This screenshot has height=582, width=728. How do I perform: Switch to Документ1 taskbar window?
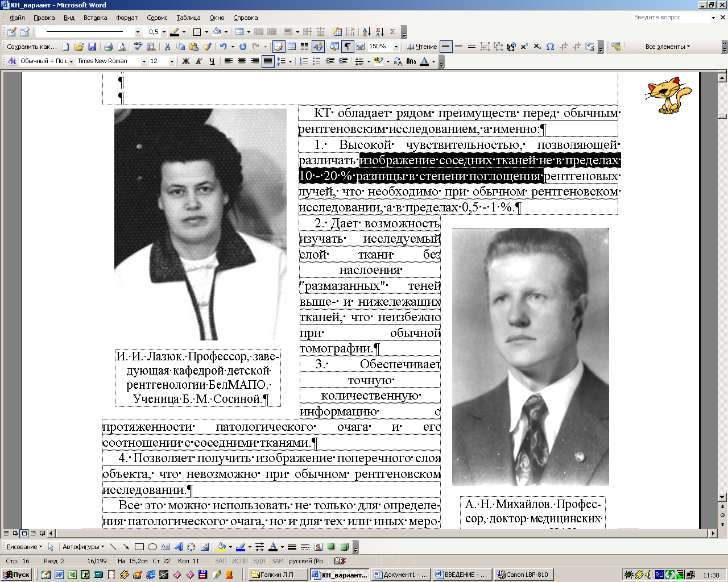click(400, 575)
